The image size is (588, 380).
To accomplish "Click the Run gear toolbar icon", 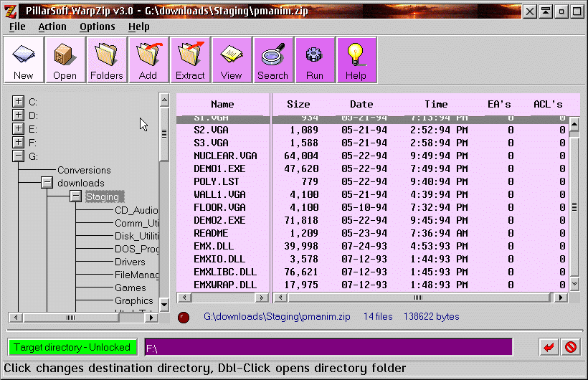I will (x=315, y=60).
